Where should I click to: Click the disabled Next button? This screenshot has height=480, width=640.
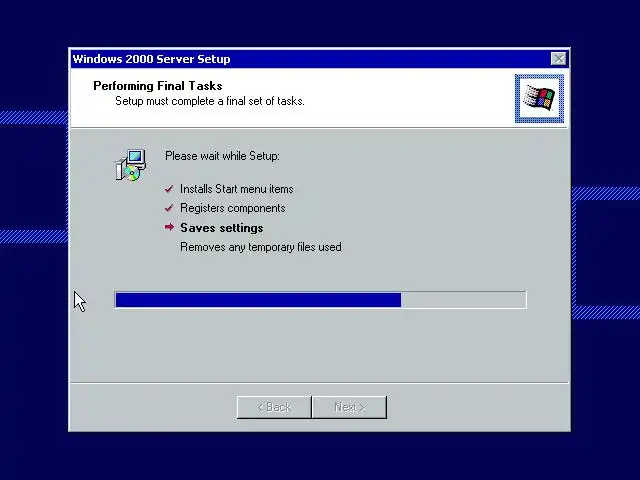pos(349,407)
